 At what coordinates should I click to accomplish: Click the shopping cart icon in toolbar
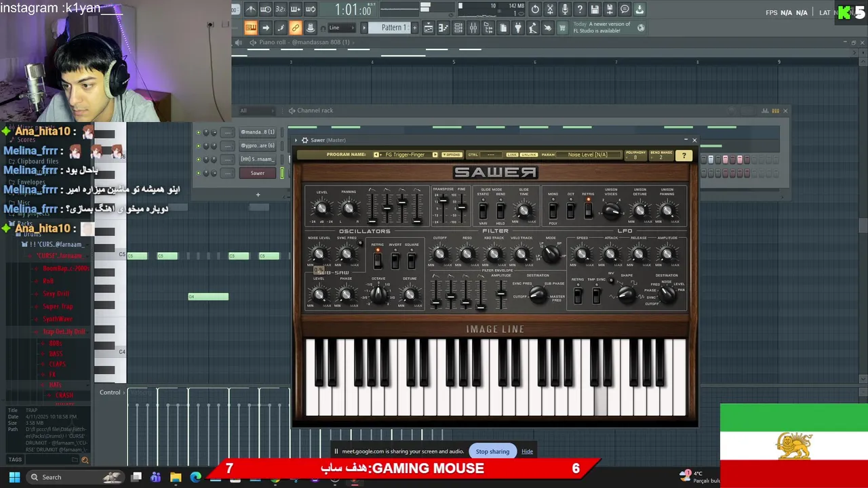562,28
